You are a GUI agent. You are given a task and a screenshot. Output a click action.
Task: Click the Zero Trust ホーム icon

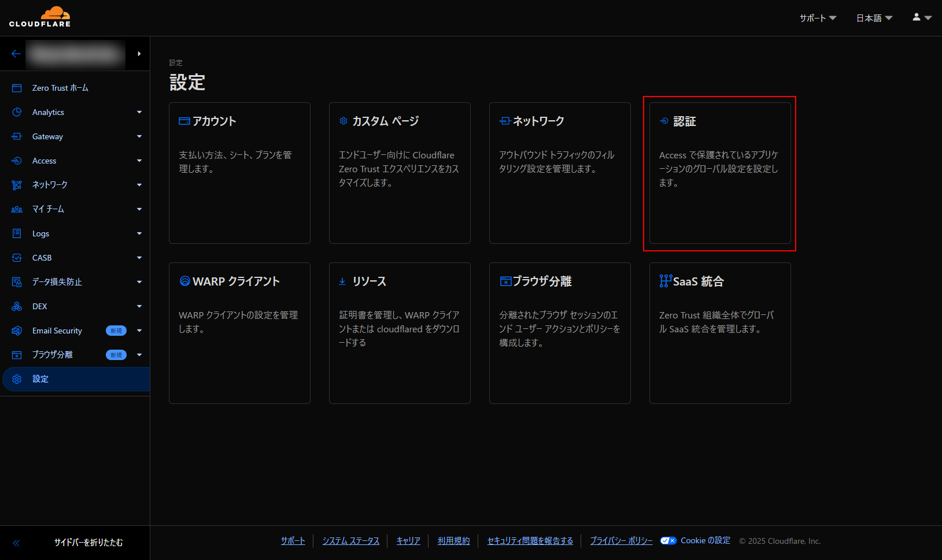tap(17, 88)
